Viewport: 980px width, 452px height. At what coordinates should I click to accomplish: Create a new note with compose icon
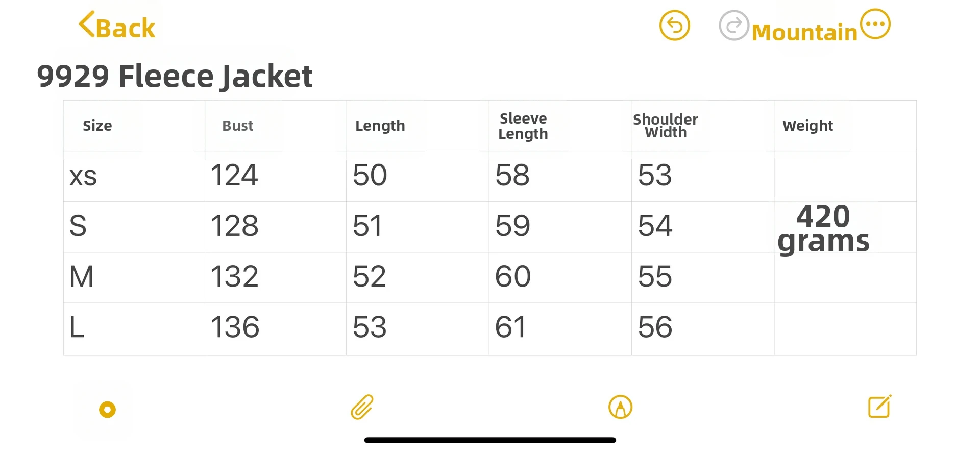point(879,407)
